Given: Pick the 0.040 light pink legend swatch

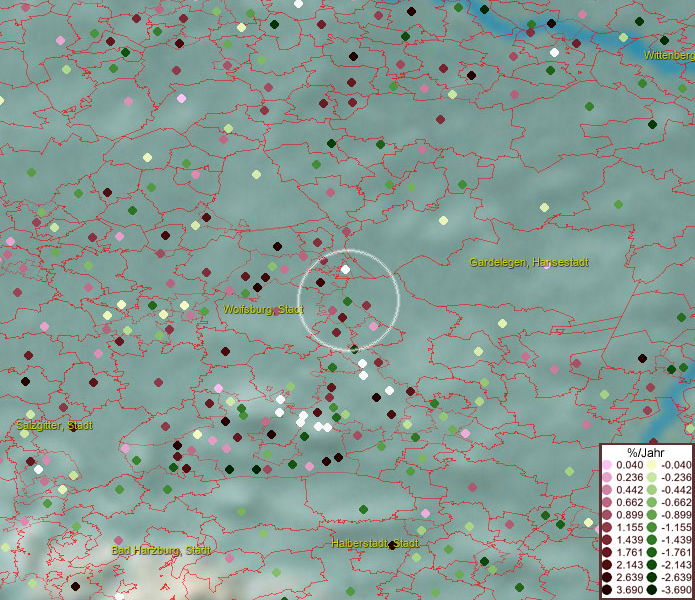Looking at the screenshot, I should [x=607, y=465].
